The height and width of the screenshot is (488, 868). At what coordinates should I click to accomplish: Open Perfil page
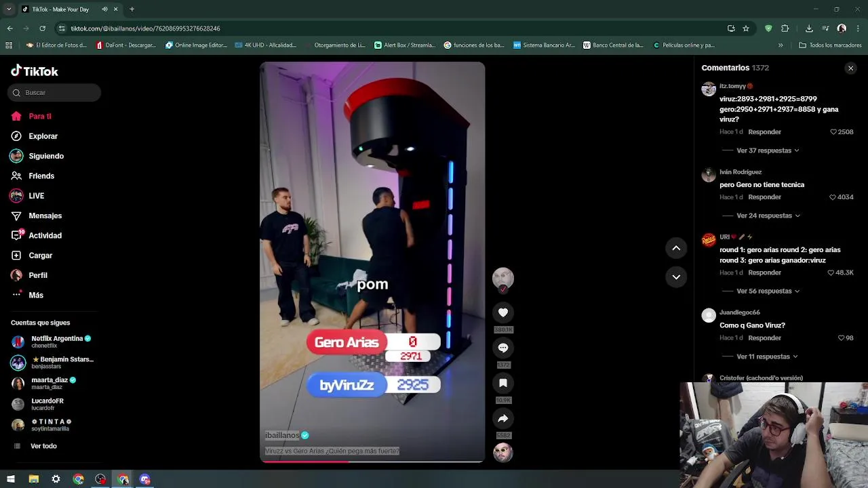[29, 275]
